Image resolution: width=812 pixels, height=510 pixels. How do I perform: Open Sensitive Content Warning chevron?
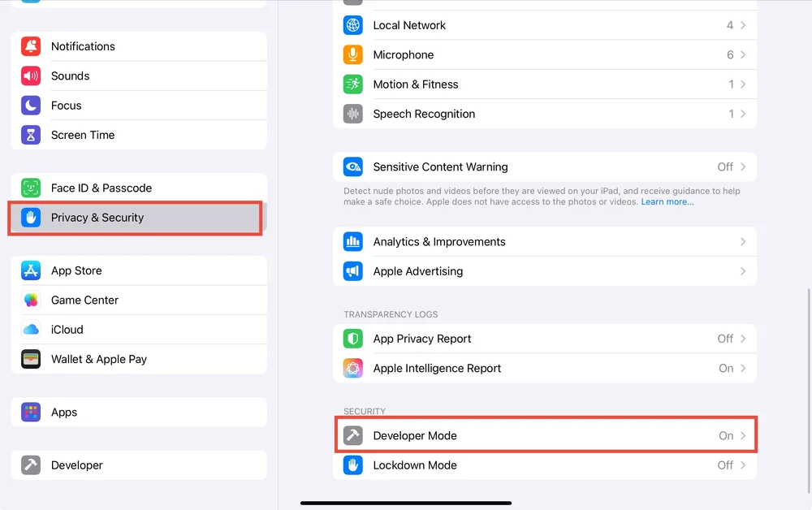tap(743, 166)
